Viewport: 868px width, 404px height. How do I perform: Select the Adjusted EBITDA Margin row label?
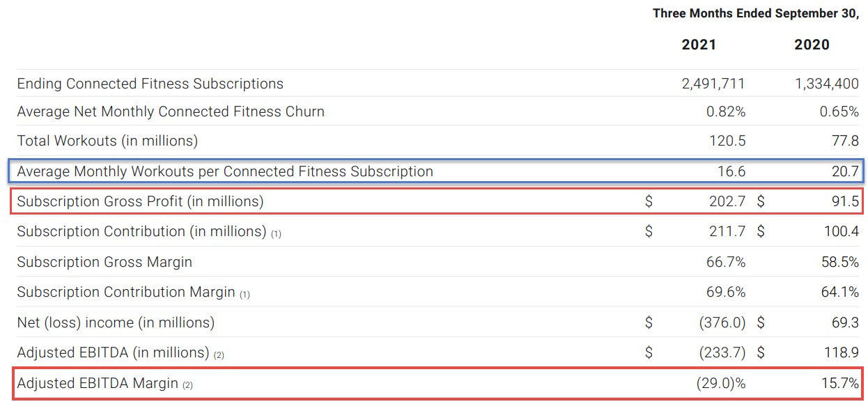98,383
